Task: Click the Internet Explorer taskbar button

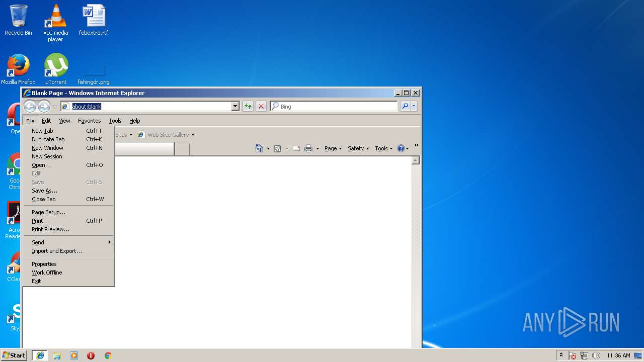Action: pyautogui.click(x=40, y=355)
